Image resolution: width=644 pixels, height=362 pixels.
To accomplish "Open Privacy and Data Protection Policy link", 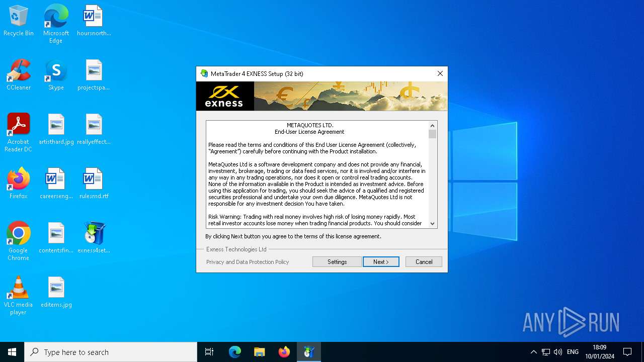I will pos(248,262).
